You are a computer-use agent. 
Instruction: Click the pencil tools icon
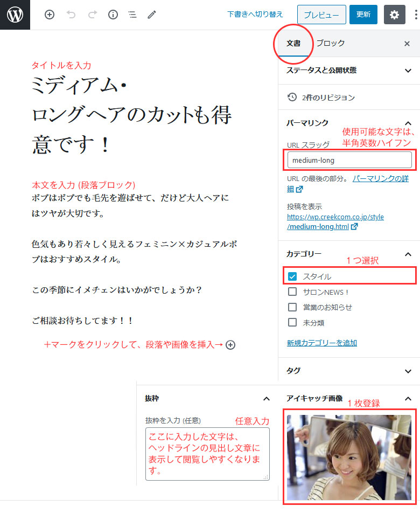pos(152,15)
